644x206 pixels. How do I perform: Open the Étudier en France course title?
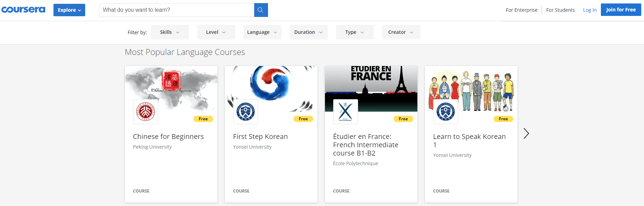[x=366, y=145]
